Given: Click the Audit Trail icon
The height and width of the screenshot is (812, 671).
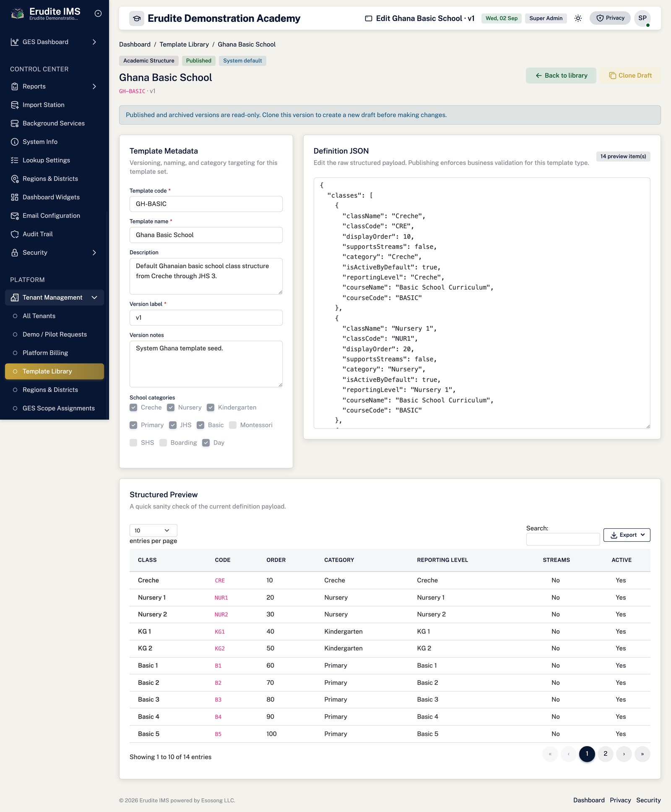Looking at the screenshot, I should point(15,234).
